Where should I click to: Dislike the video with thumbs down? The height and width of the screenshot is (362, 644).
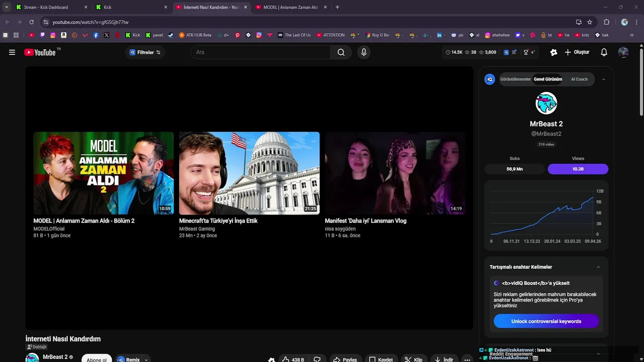pyautogui.click(x=317, y=359)
